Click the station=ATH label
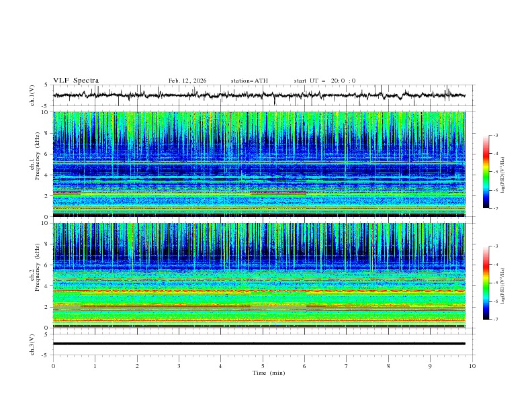The width and height of the screenshot is (532, 411). tap(249, 81)
